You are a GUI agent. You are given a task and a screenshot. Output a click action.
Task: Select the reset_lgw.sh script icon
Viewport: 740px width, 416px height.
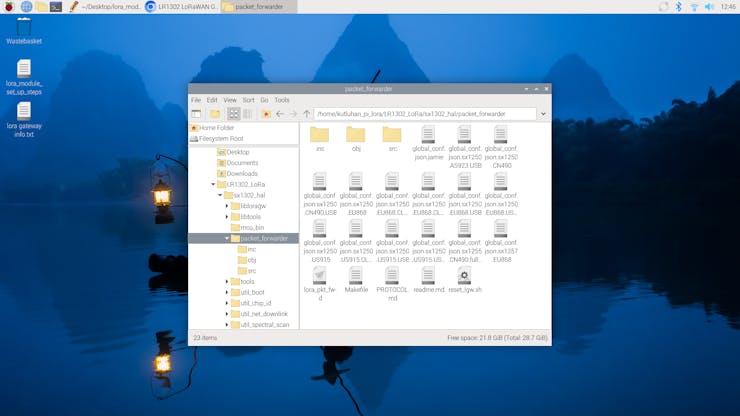(464, 280)
